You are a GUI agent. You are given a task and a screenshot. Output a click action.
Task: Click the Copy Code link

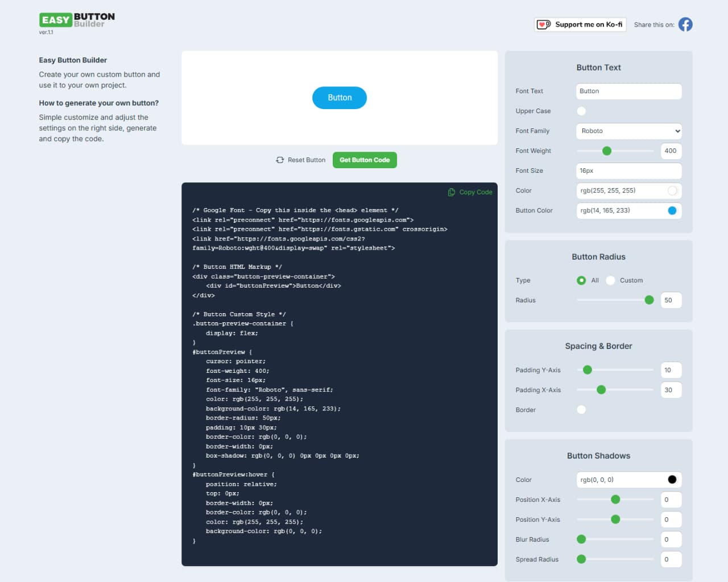tap(476, 192)
